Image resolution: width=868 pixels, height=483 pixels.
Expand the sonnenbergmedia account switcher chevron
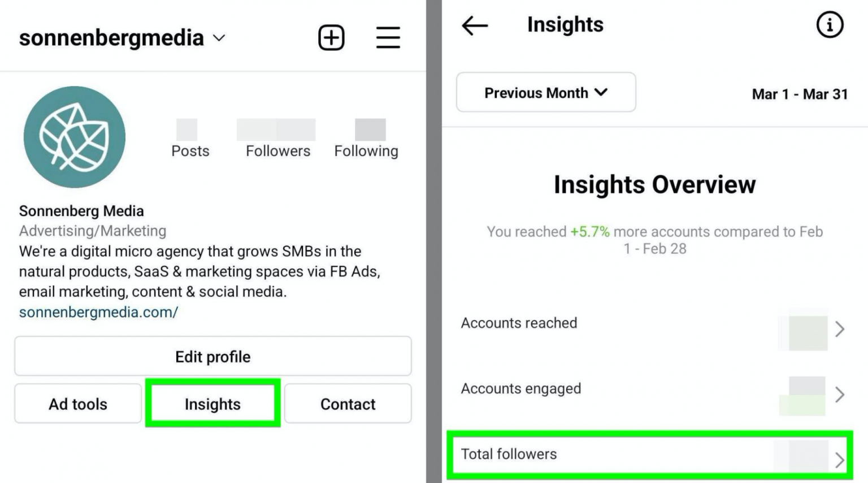point(219,38)
